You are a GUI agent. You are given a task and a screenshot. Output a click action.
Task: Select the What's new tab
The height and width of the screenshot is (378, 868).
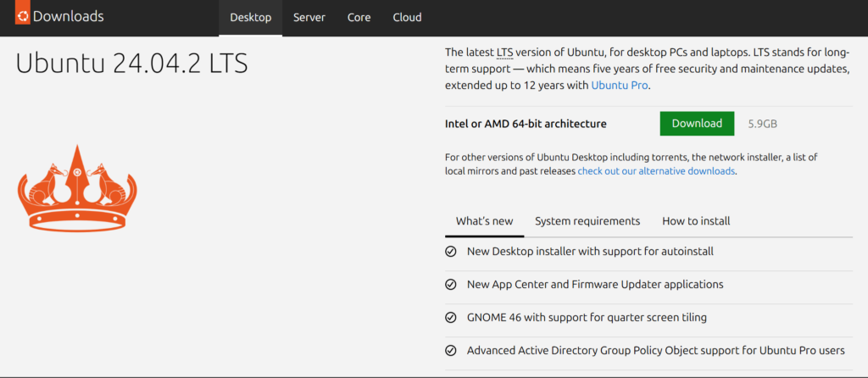[x=484, y=221]
